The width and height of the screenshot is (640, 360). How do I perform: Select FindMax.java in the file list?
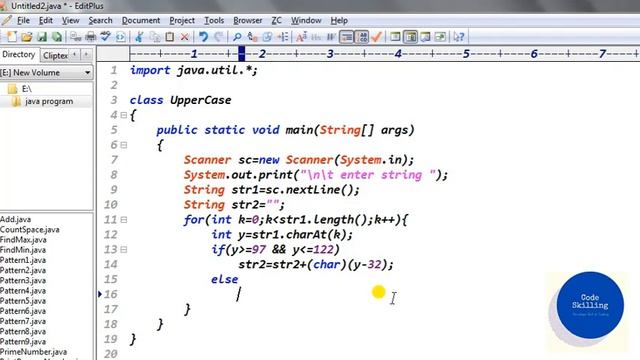click(23, 240)
